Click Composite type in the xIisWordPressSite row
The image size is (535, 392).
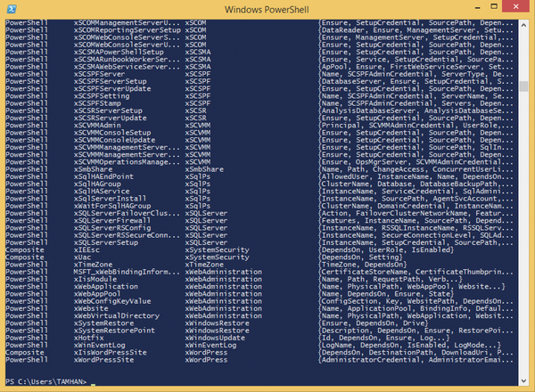coord(25,353)
